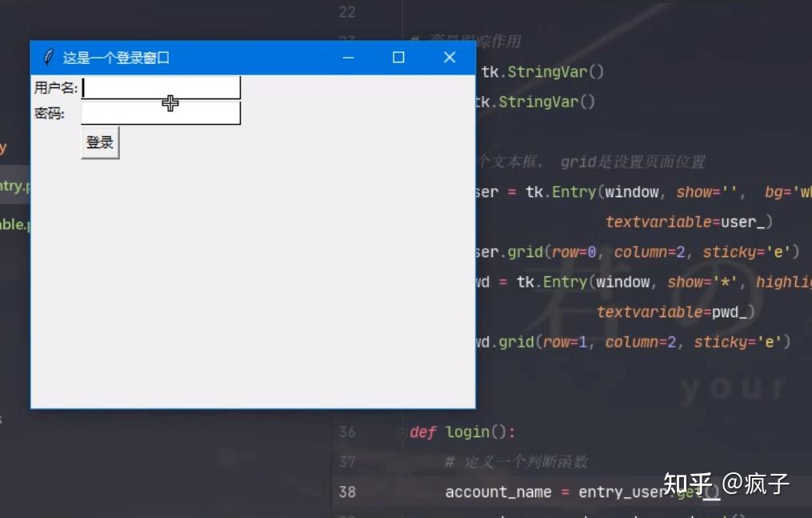Click the 密码: label
Image resolution: width=812 pixels, height=518 pixels.
pyautogui.click(x=49, y=114)
